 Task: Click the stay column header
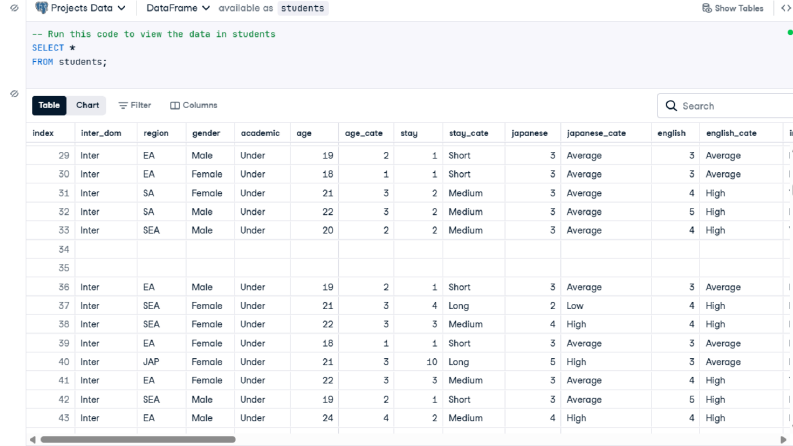click(x=418, y=133)
